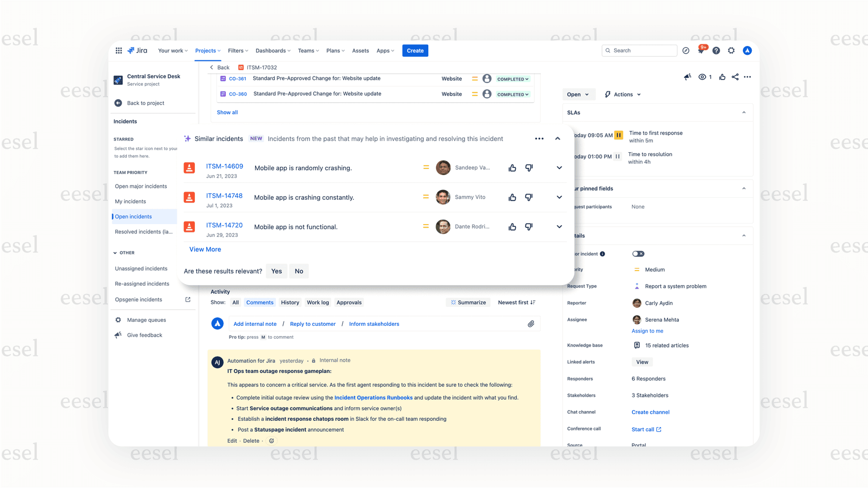Thumbs up the ITSM-14609 similar incident
This screenshot has width=868, height=488.
pyautogui.click(x=512, y=168)
